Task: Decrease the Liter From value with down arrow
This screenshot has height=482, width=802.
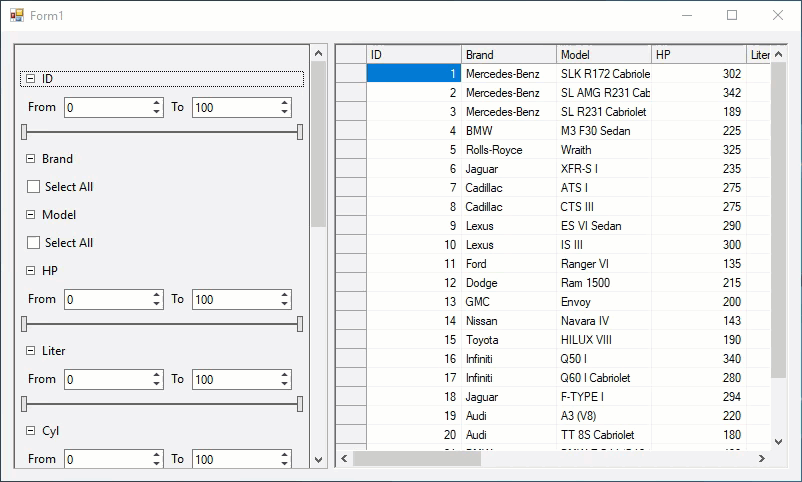Action: click(157, 384)
